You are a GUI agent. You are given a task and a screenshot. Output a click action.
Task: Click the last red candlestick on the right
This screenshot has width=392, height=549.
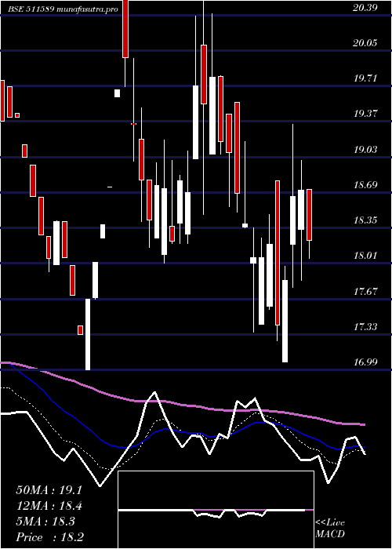310,215
